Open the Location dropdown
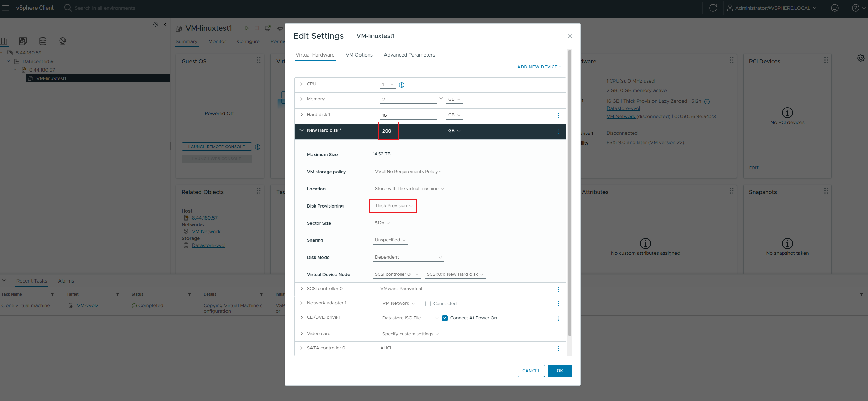 coord(409,189)
